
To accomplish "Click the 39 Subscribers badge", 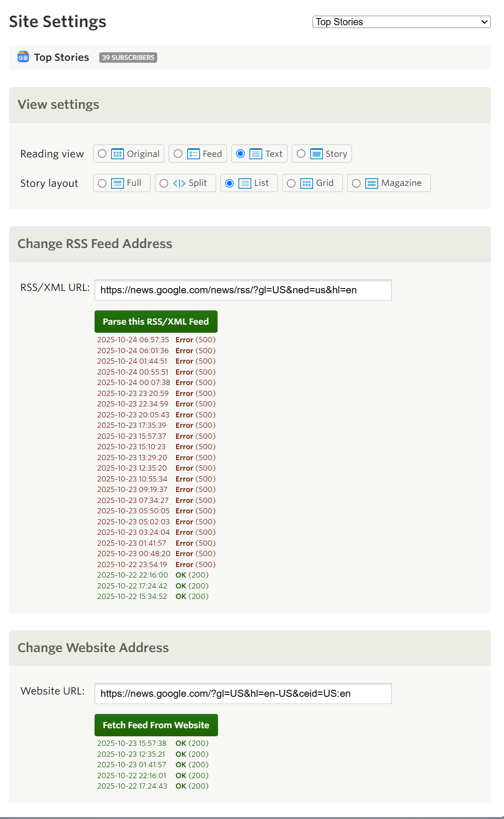I will [128, 58].
